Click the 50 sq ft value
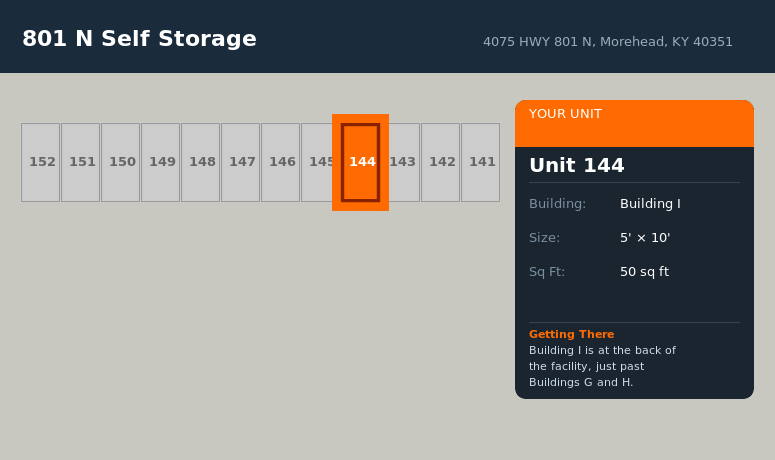775x460 pixels. point(644,272)
